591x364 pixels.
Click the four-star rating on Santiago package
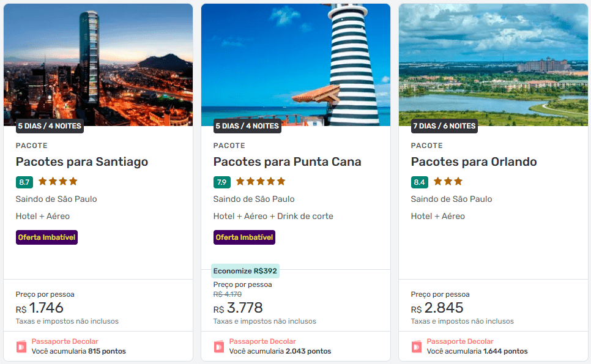(x=58, y=181)
